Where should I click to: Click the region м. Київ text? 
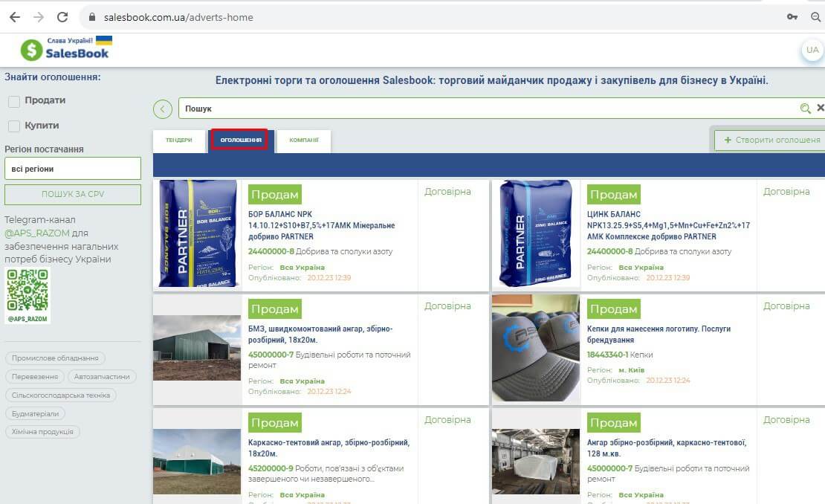point(631,370)
